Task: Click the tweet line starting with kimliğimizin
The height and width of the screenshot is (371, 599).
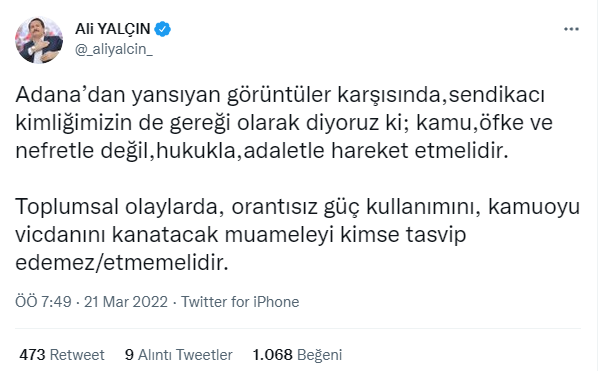Action: point(284,123)
